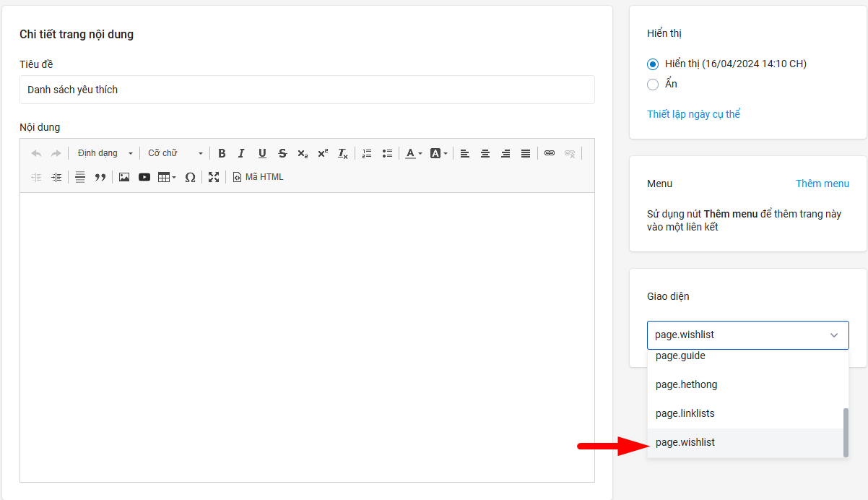The image size is (868, 500).
Task: Open the insert table dropdown
Action: point(167,177)
